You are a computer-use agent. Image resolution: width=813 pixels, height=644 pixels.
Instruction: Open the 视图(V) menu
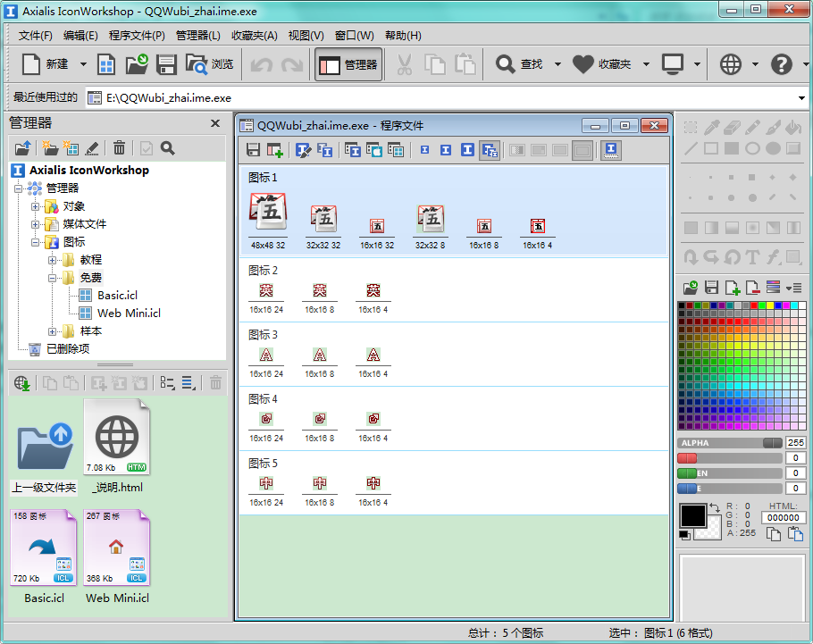[x=306, y=35]
